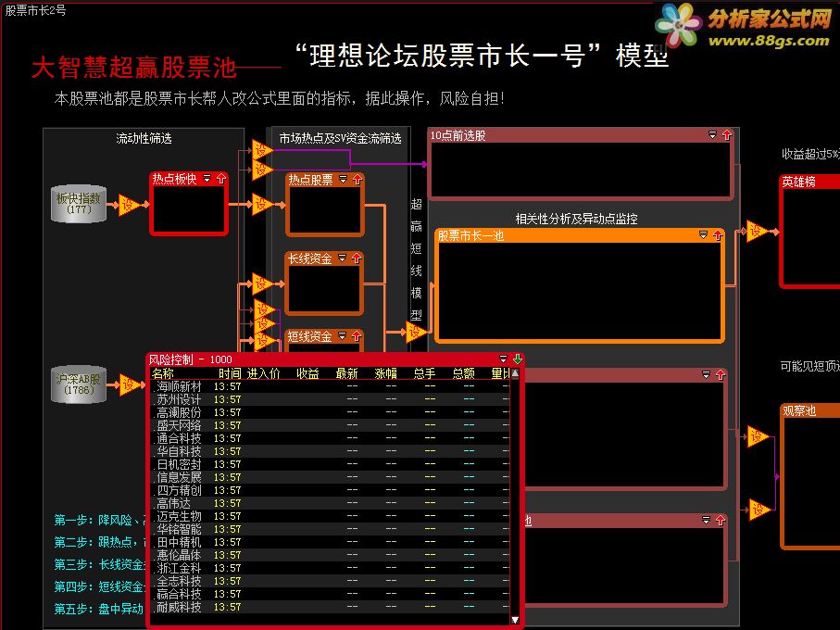Sort by the 总手 column header
Image resolution: width=840 pixels, height=630 pixels.
[x=425, y=373]
